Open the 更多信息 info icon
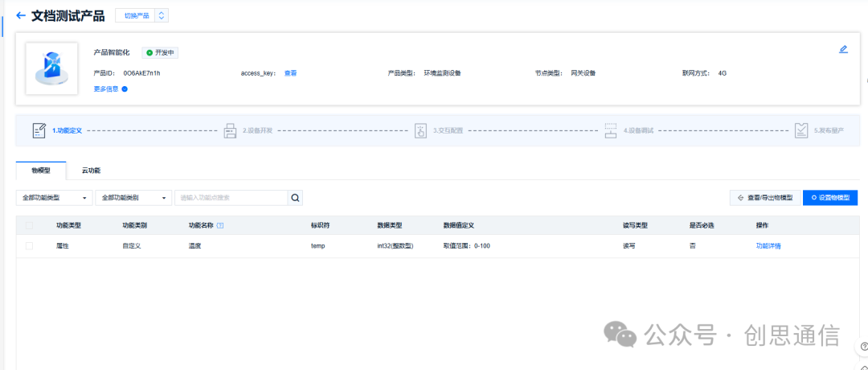The width and height of the screenshot is (868, 370). 125,88
